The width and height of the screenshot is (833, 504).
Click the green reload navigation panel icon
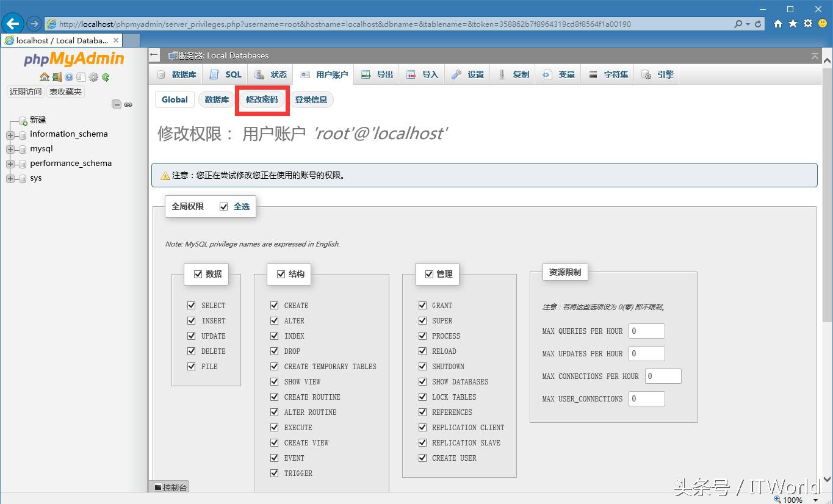[x=106, y=77]
